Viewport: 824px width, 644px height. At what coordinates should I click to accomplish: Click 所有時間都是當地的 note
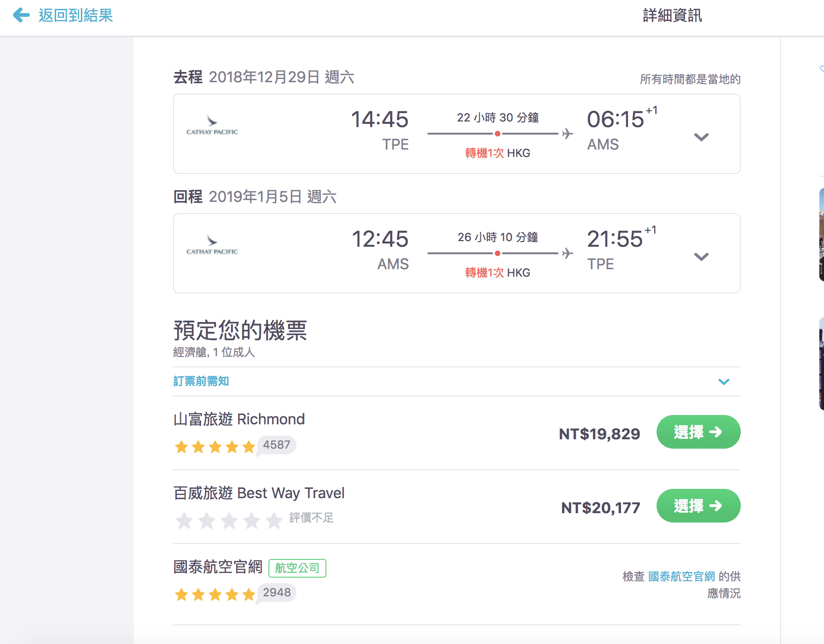click(690, 79)
